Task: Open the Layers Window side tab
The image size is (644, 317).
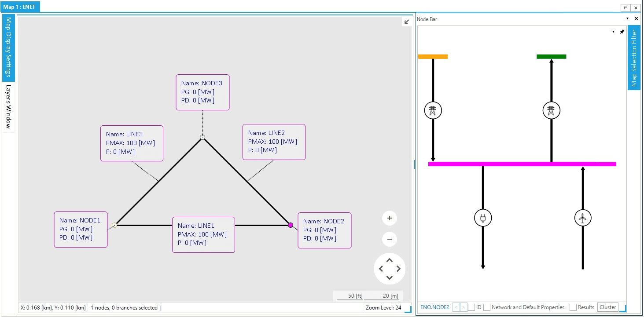Action: click(x=8, y=107)
